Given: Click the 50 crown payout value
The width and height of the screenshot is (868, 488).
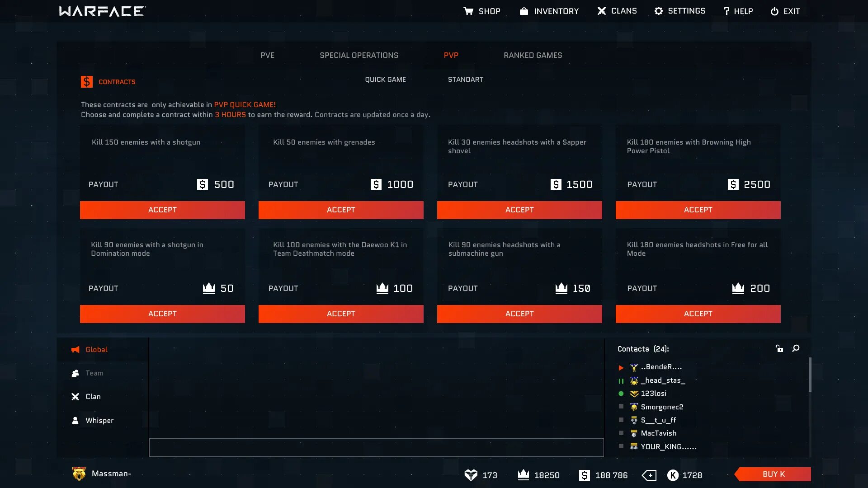Looking at the screenshot, I should pyautogui.click(x=227, y=288).
